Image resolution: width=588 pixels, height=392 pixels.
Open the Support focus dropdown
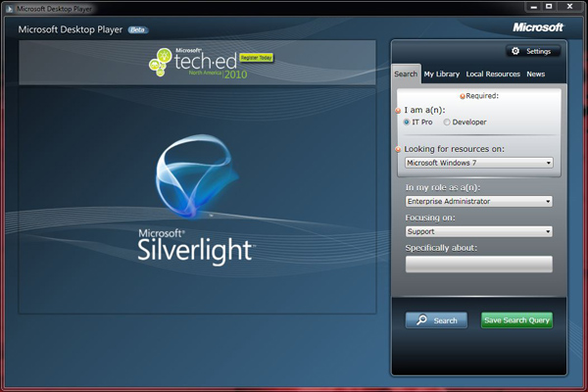tap(479, 231)
